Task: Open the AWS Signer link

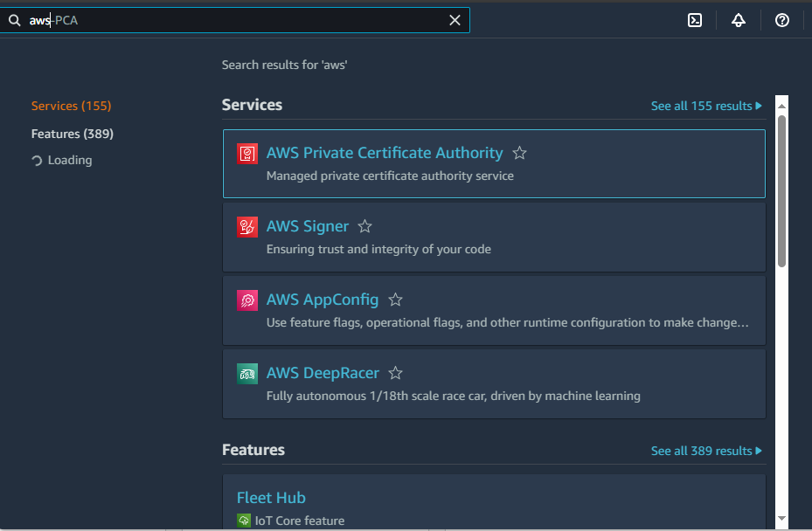Action: pos(307,226)
